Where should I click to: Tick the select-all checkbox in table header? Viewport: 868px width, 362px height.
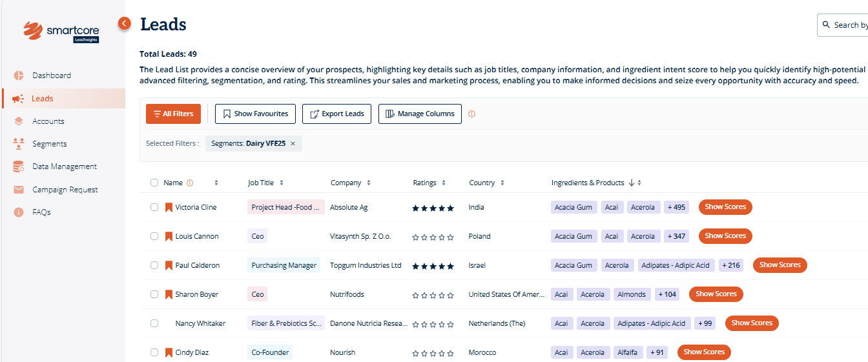click(x=154, y=183)
